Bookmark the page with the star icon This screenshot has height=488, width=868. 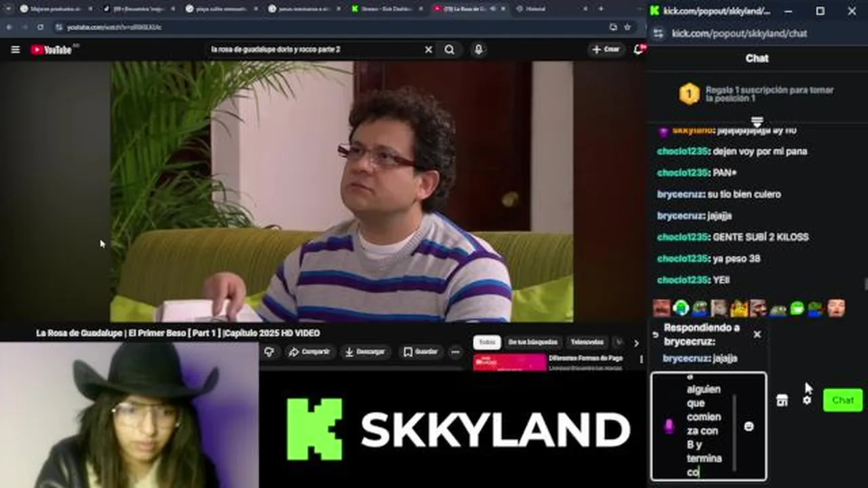click(x=627, y=27)
